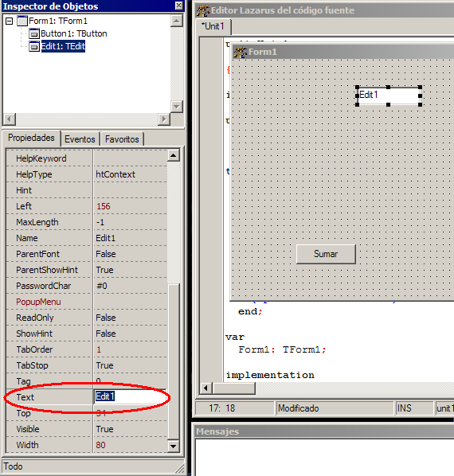The image size is (454, 476).
Task: Open the Propiedades tab
Action: pyautogui.click(x=31, y=138)
